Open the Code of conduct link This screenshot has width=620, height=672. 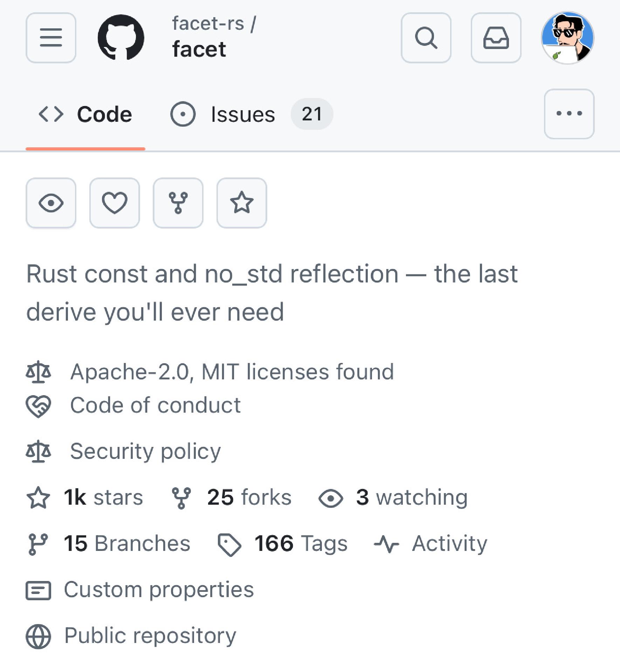coord(155,405)
